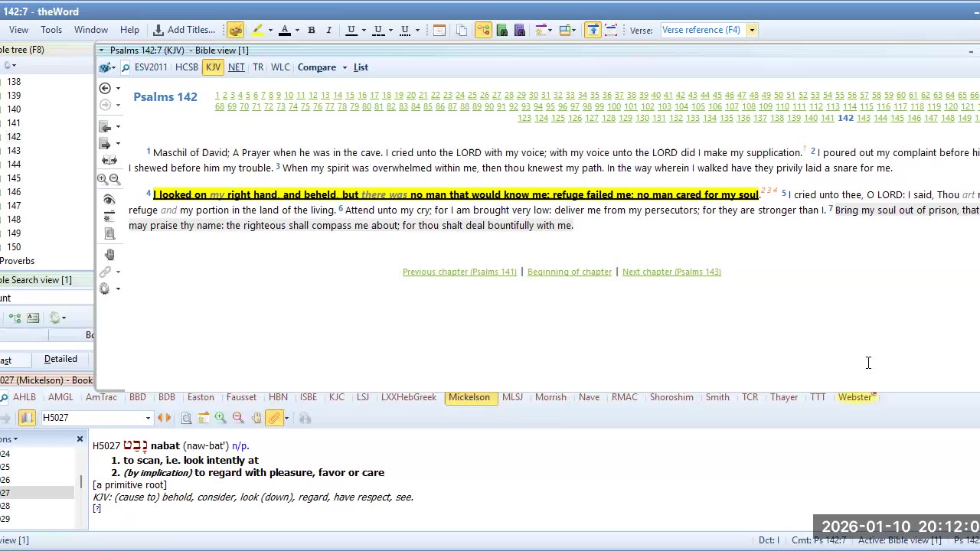Open the highlighter color dropdown arrow
This screenshot has height=551, width=980.
click(270, 31)
